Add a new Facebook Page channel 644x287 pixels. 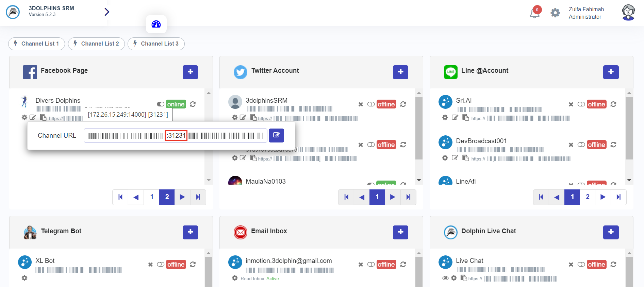pos(190,72)
